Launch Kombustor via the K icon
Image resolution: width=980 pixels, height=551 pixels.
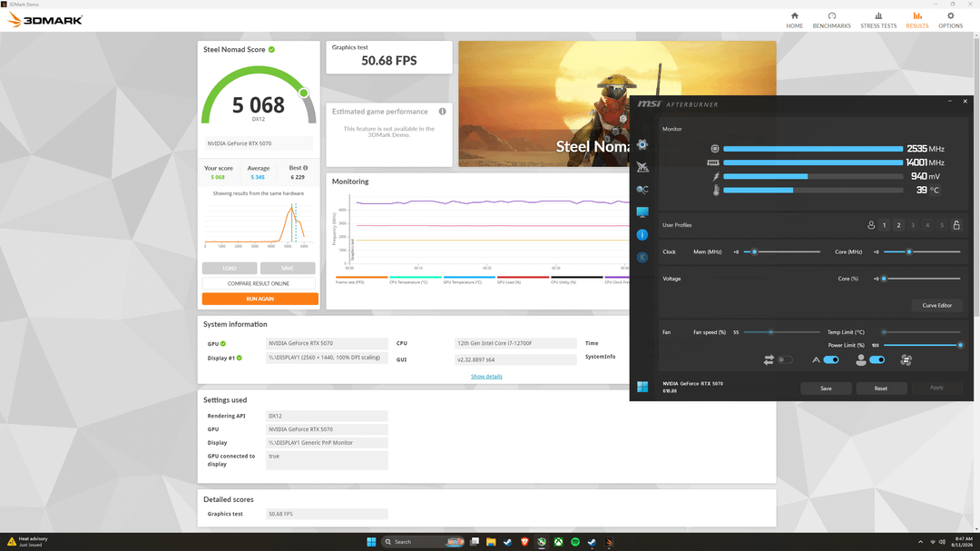(642, 257)
